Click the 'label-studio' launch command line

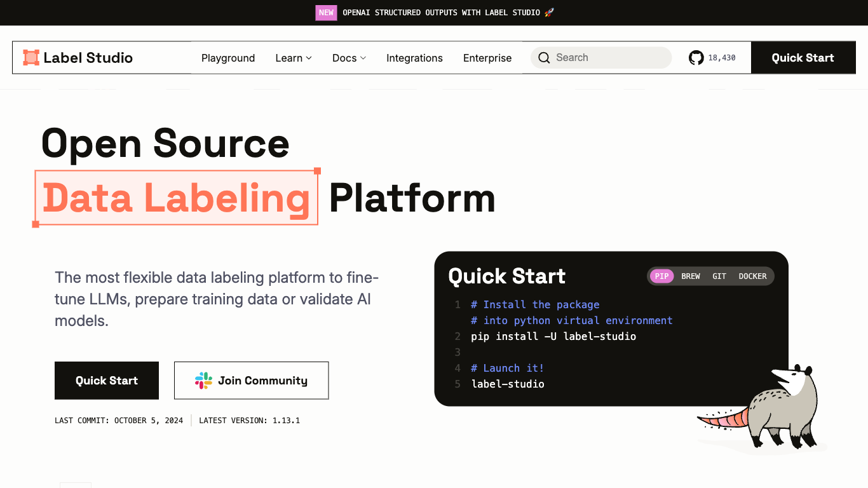click(508, 384)
